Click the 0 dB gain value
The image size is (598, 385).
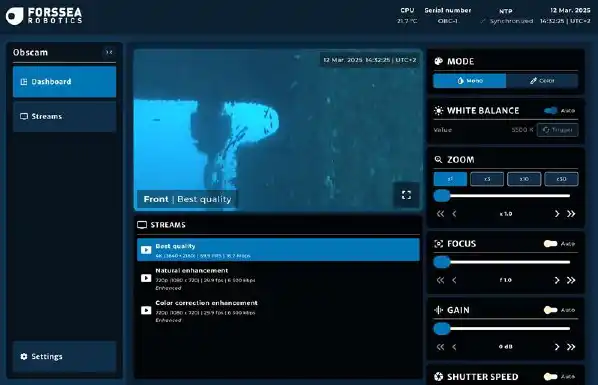click(x=506, y=346)
